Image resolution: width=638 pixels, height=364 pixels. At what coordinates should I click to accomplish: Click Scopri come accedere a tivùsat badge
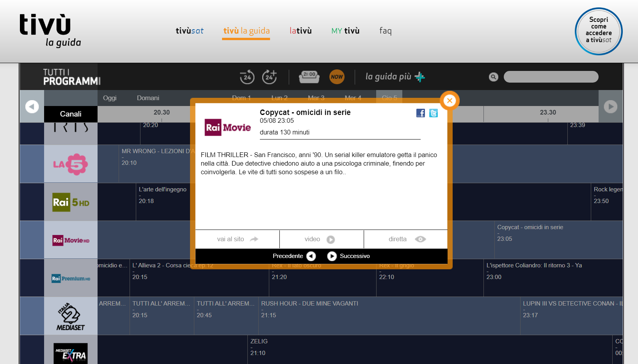coord(599,31)
